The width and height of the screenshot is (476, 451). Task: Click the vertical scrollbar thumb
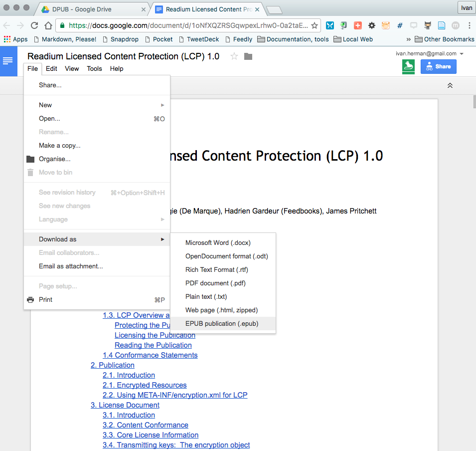pos(475,102)
